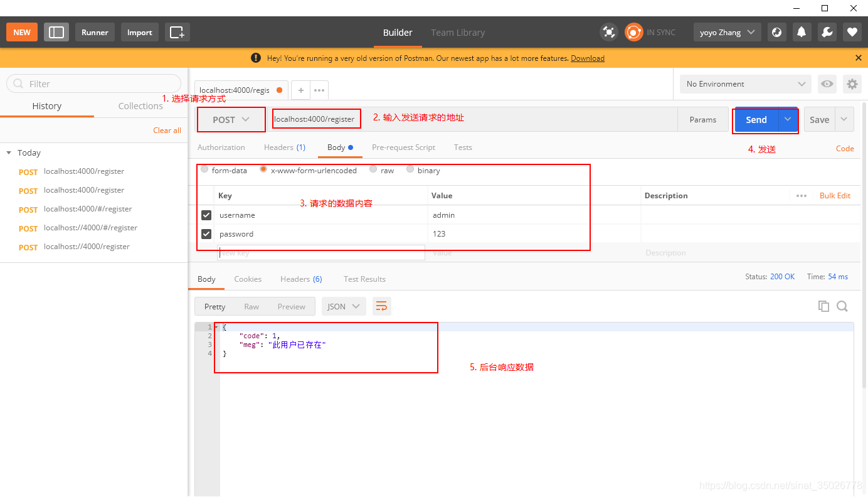Click the interceptor satellite icon
868x497 pixels.
[x=608, y=32]
